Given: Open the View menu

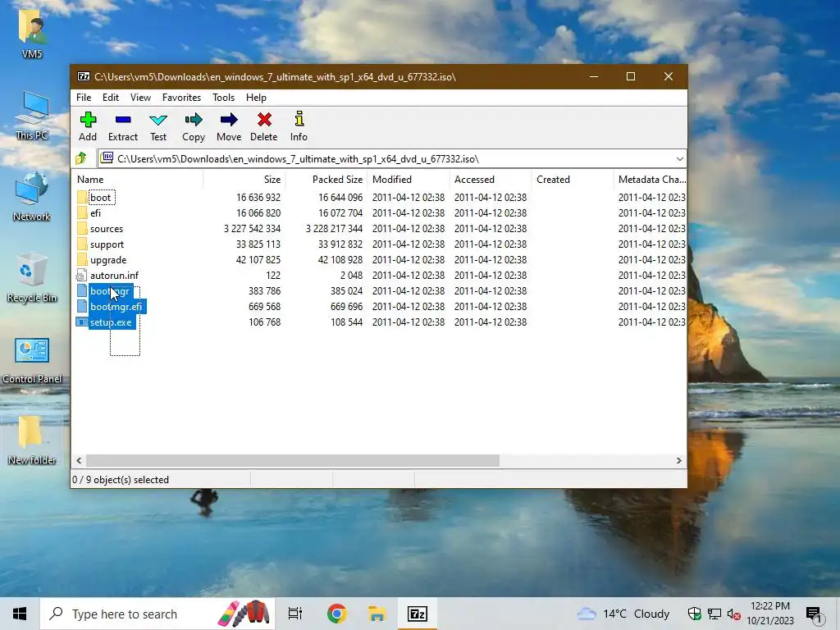Looking at the screenshot, I should pyautogui.click(x=140, y=98).
